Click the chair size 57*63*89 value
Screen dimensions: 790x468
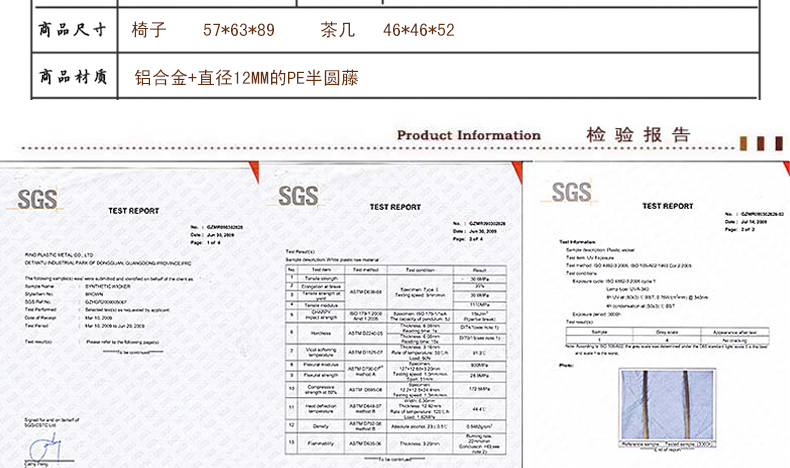click(238, 30)
